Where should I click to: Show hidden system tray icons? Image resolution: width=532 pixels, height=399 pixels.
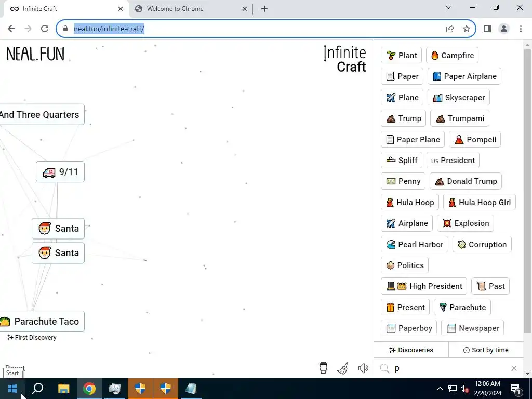[440, 389]
